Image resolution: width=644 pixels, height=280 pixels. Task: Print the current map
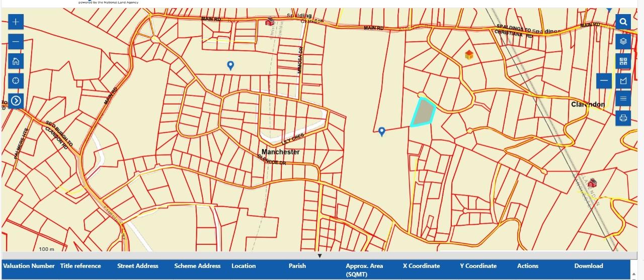(623, 118)
